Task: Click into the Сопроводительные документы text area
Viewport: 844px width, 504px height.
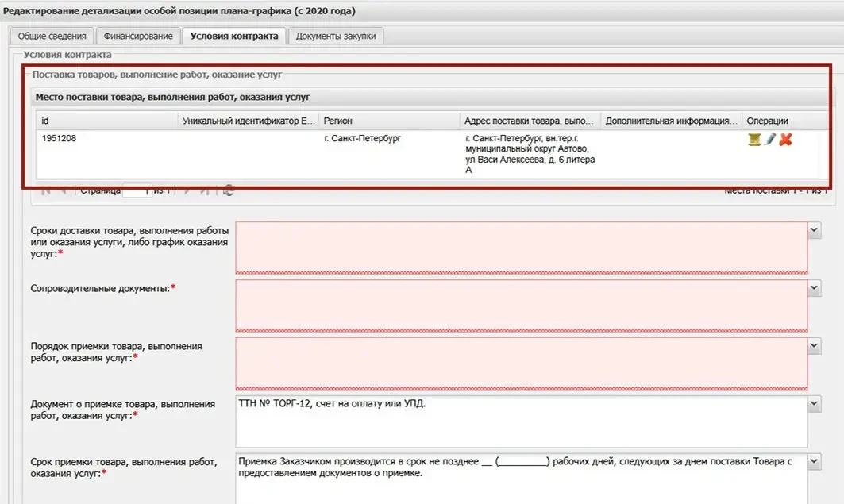Action: [522, 305]
